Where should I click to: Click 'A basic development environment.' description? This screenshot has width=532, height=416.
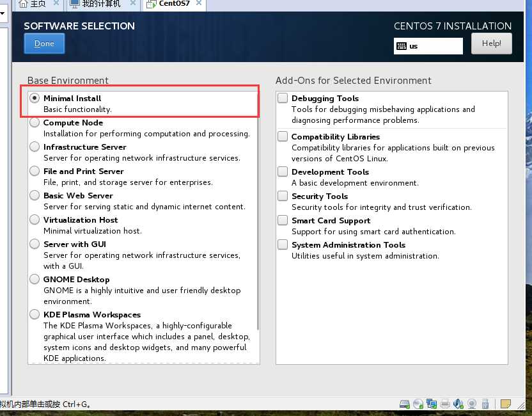click(355, 182)
